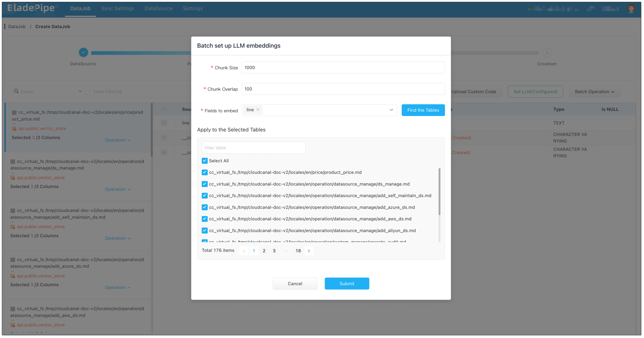The width and height of the screenshot is (644, 338).
Task: Click the Find the Tables button
Action: pyautogui.click(x=423, y=110)
